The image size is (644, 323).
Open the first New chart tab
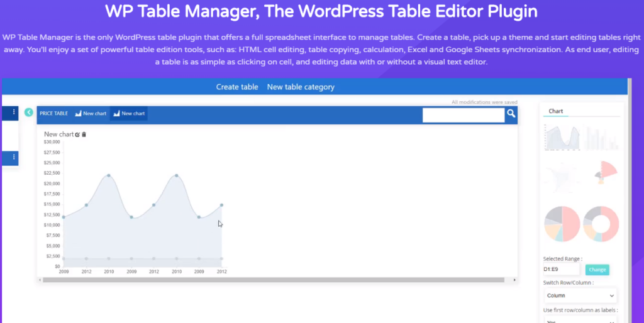pyautogui.click(x=91, y=114)
